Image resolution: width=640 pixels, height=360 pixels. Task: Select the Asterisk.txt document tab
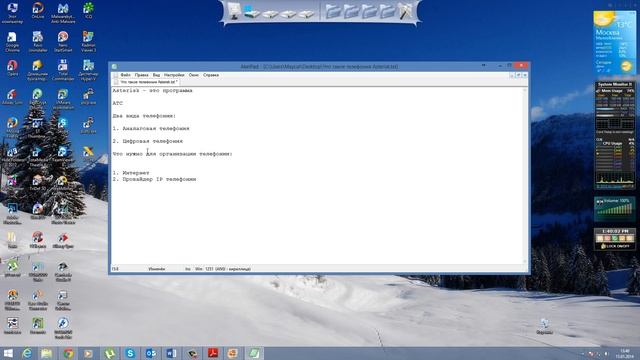click(x=146, y=82)
